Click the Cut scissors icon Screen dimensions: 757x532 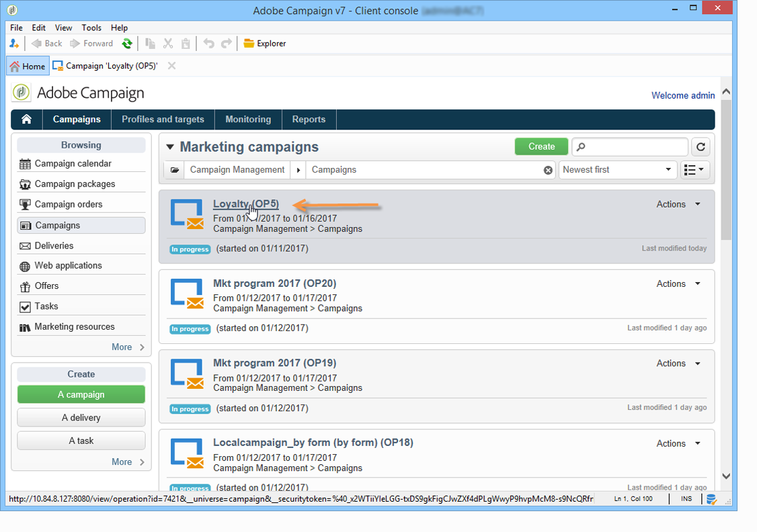[x=168, y=44]
